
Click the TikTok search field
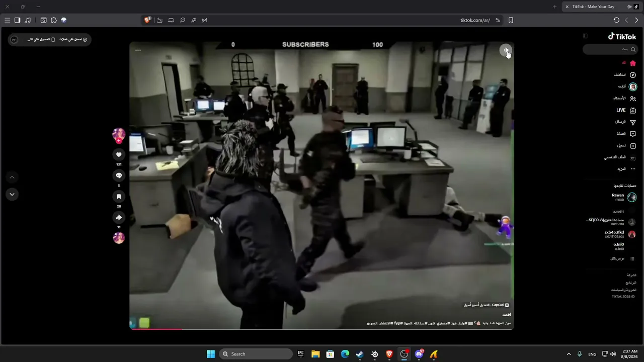point(610,49)
